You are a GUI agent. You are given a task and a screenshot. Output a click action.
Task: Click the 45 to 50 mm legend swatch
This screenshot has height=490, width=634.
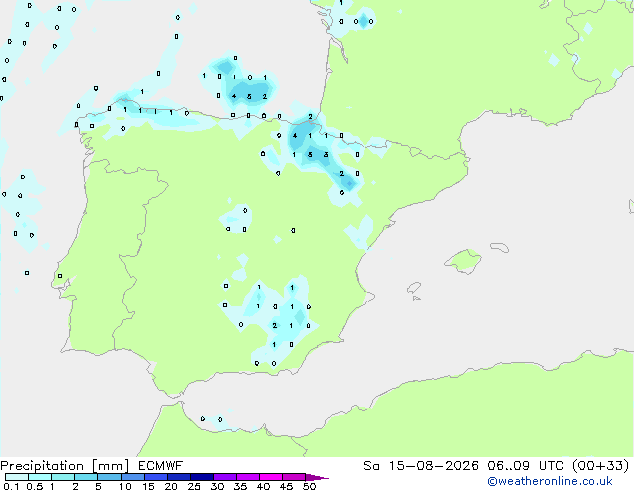[x=293, y=477]
